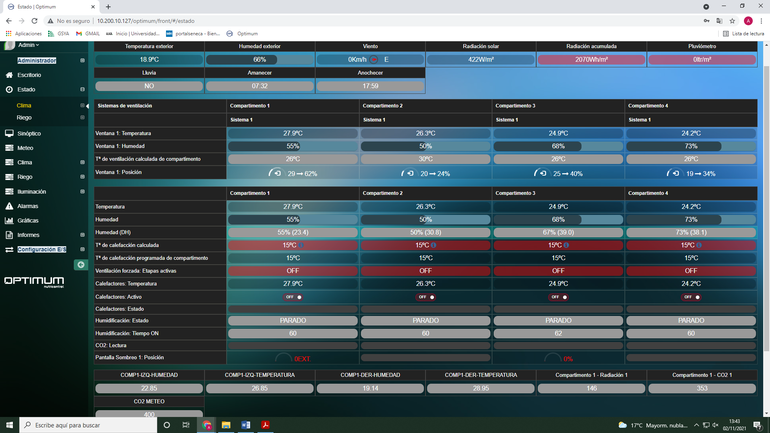Open Sinóptico monitor icon
The height and width of the screenshot is (433, 770).
pyautogui.click(x=9, y=133)
